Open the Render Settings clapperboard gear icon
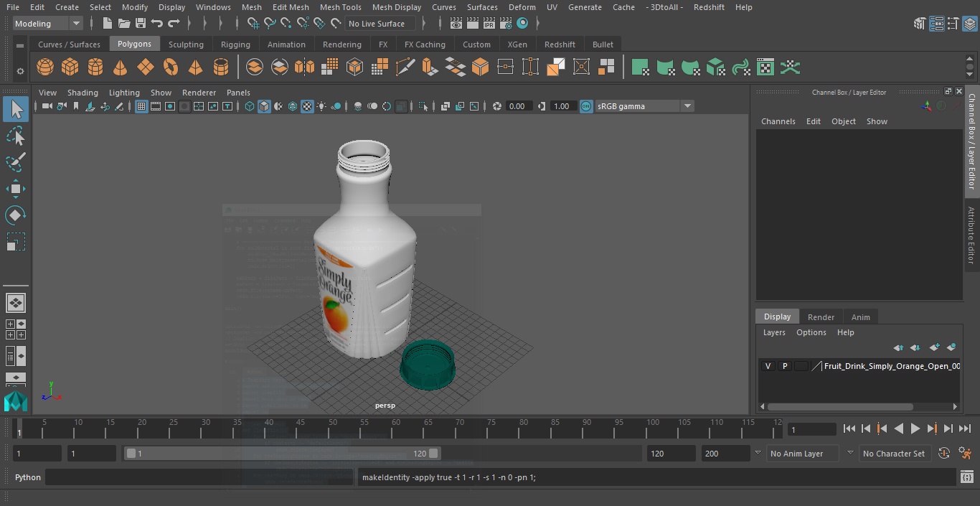 [x=506, y=24]
